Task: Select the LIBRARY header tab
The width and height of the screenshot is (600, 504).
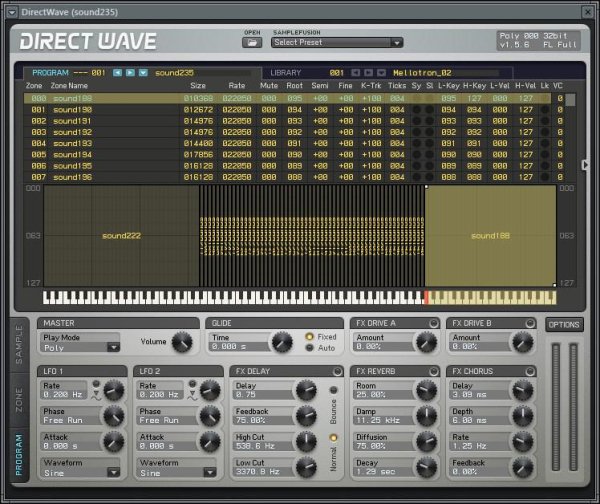Action: pyautogui.click(x=285, y=73)
